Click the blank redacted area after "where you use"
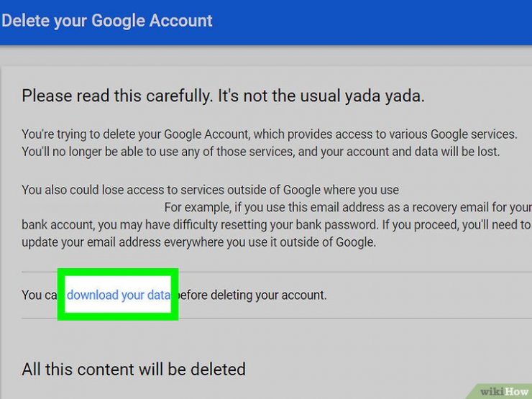Image resolution: width=532 pixels, height=399 pixels. pos(460,191)
